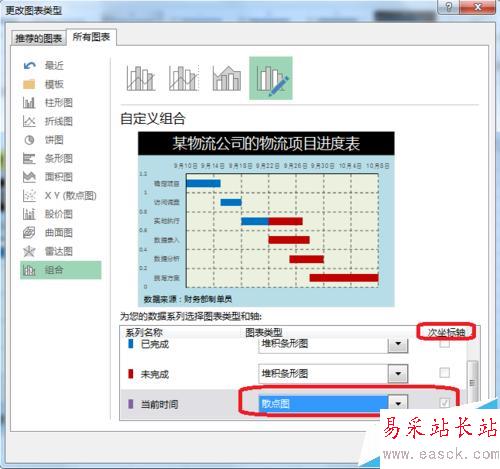
Task: Choose the 雷达图 radar chart category
Action: (x=61, y=251)
